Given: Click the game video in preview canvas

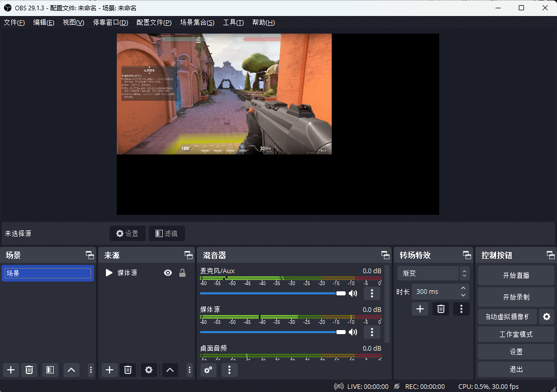Looking at the screenshot, I should (224, 94).
